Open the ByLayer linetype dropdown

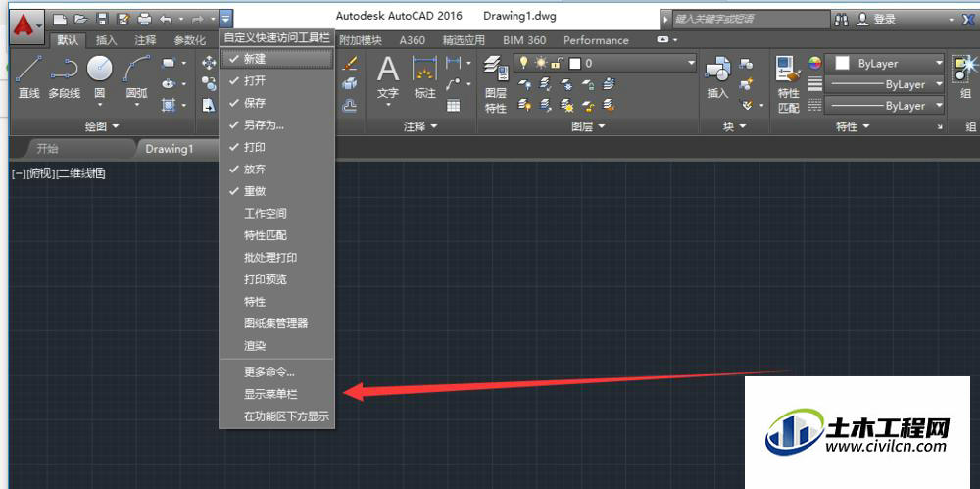click(884, 106)
